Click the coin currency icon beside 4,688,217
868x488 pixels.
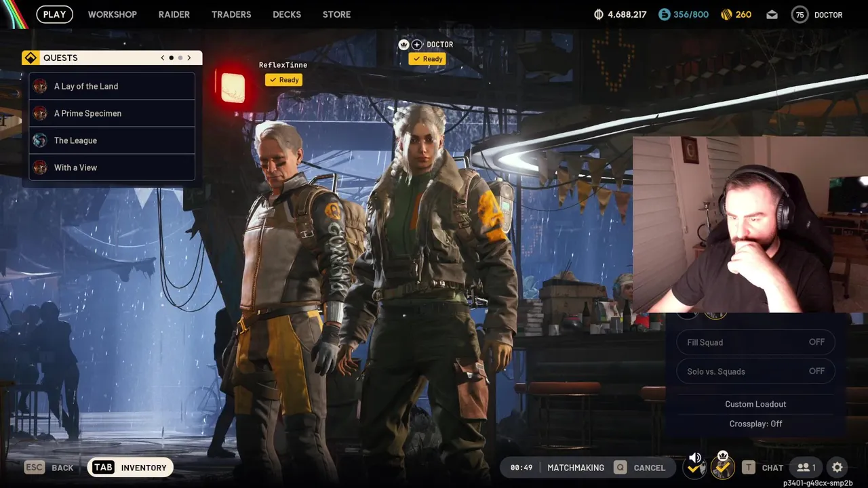coord(599,14)
